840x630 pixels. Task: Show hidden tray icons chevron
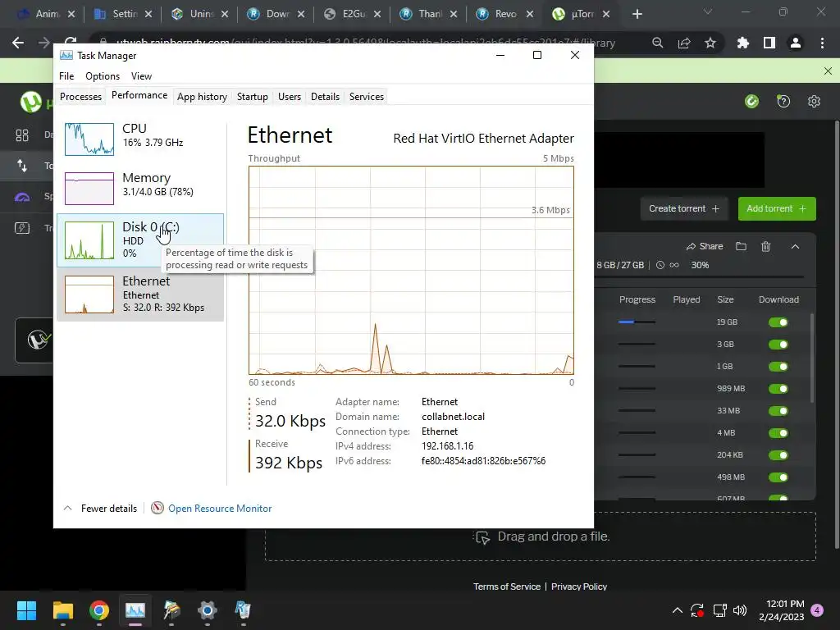click(677, 610)
